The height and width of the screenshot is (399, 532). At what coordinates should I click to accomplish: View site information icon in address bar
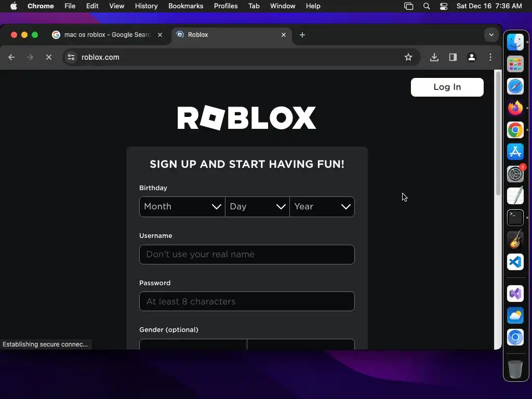pyautogui.click(x=71, y=57)
